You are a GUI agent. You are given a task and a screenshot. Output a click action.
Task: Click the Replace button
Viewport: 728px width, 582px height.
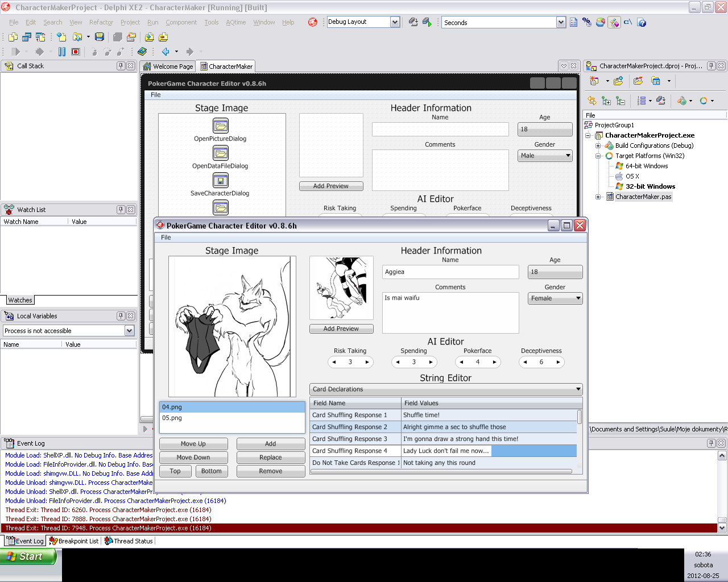pos(270,458)
